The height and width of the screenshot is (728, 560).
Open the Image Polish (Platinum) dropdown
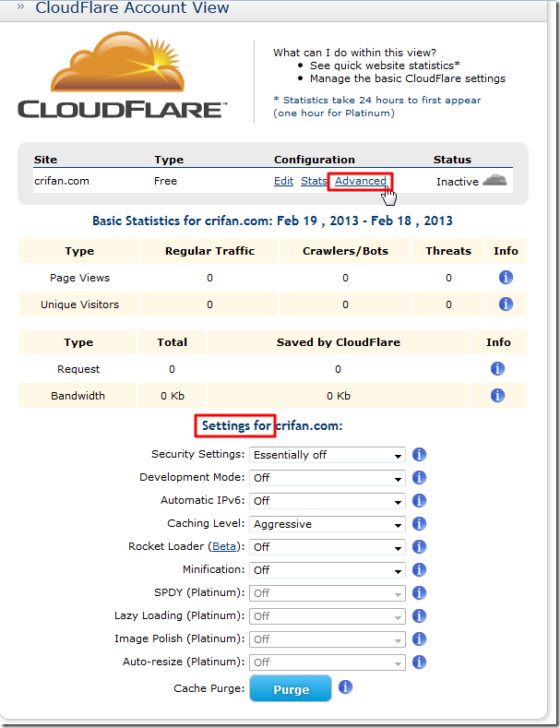pos(328,639)
